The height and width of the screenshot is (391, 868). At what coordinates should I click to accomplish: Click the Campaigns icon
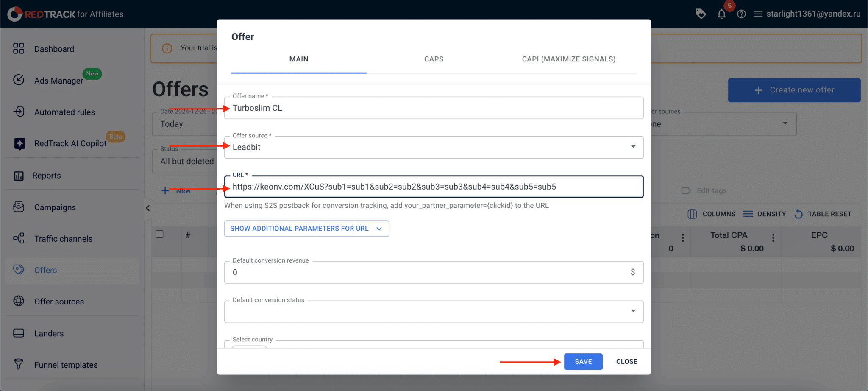[x=19, y=207]
